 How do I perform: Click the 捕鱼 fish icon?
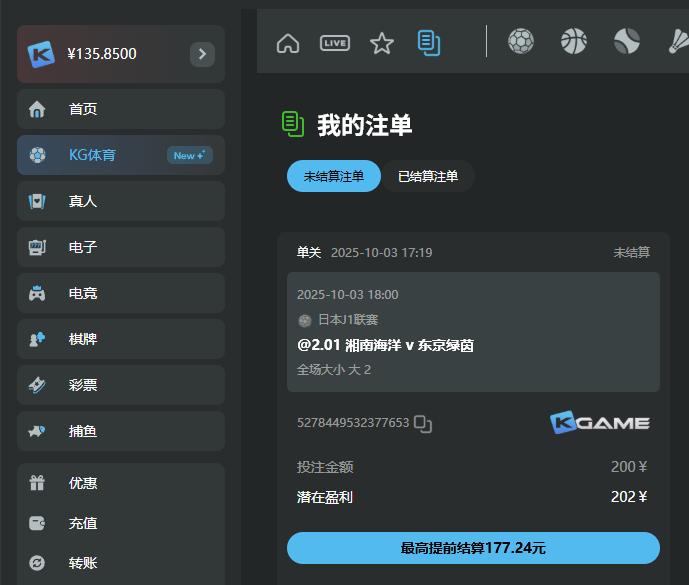click(37, 431)
